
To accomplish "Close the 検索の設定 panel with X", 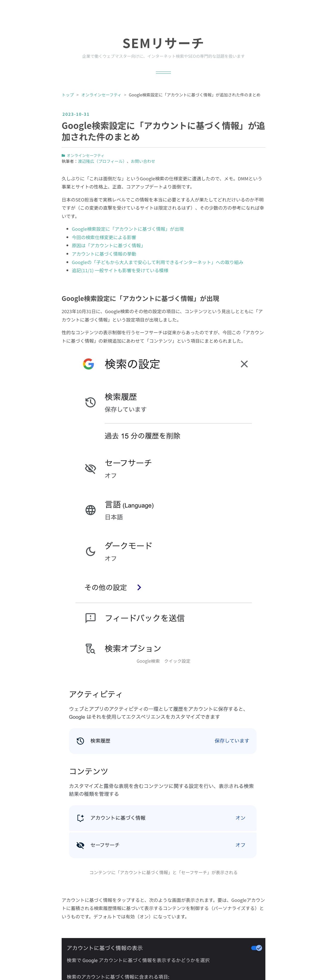I will click(x=244, y=364).
